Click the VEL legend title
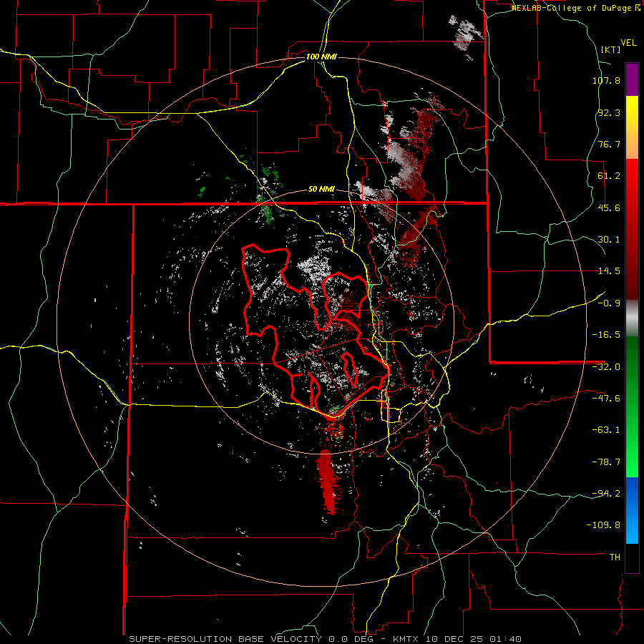The height and width of the screenshot is (644, 644). [x=628, y=43]
